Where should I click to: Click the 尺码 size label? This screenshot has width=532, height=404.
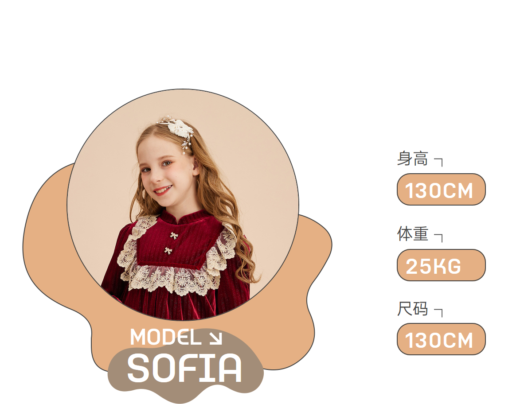click(413, 309)
